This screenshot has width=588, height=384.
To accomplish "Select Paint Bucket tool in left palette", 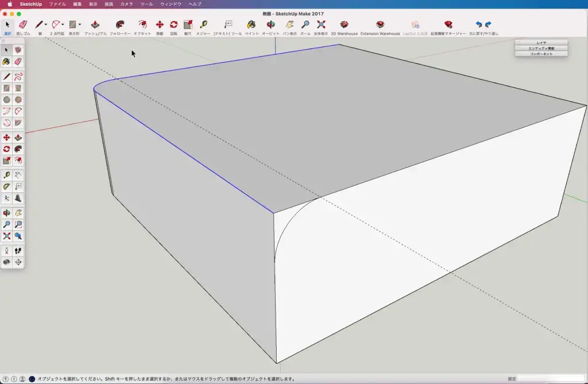I will [6, 61].
